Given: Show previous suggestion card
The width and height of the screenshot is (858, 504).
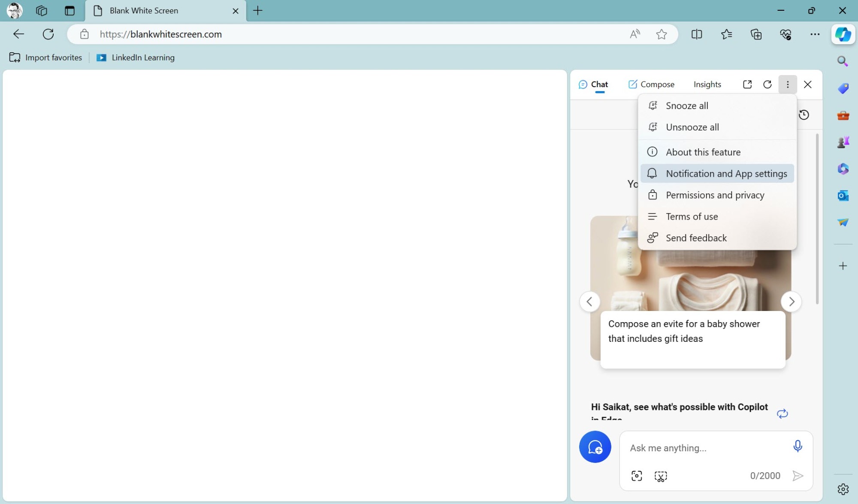Looking at the screenshot, I should click(590, 302).
